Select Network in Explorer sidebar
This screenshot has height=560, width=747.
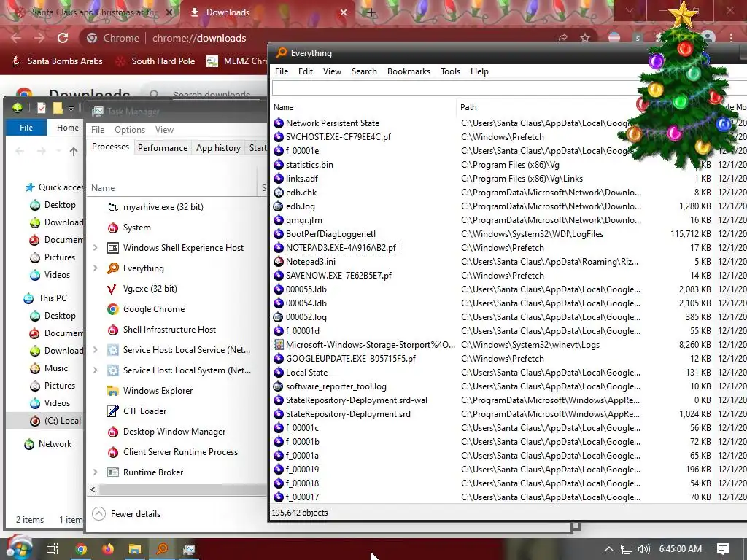[47, 444]
